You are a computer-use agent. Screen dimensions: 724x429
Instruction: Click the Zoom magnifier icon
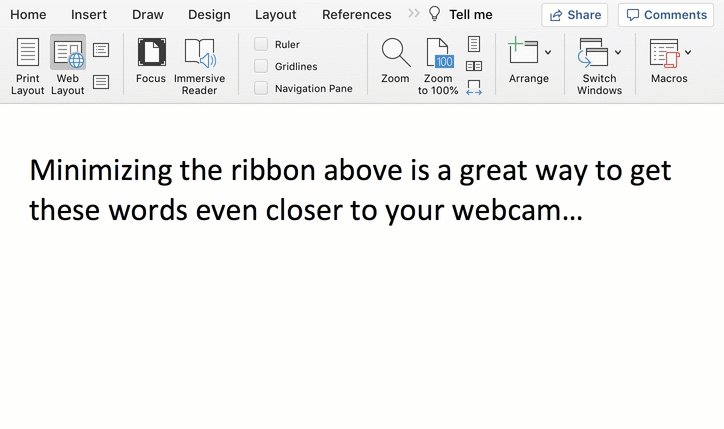point(395,54)
